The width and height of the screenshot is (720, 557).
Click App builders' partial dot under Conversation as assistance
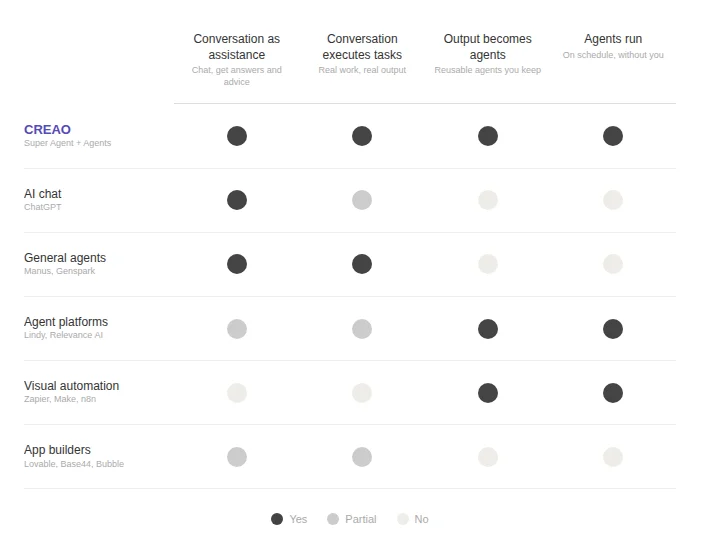(x=237, y=457)
